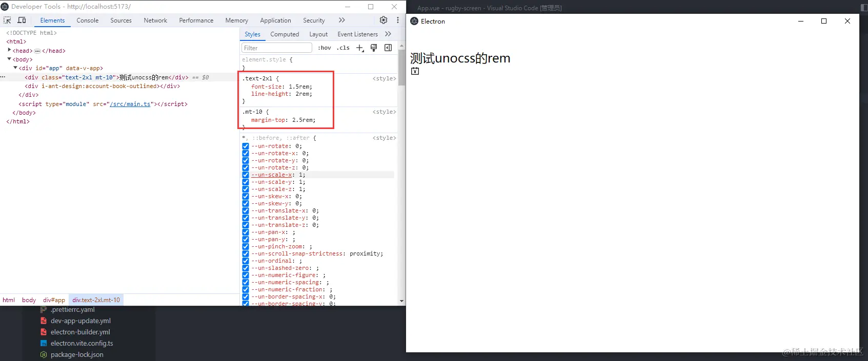Screen dimensions: 868x361
Task: Collapse the body element node
Action: tap(9, 59)
